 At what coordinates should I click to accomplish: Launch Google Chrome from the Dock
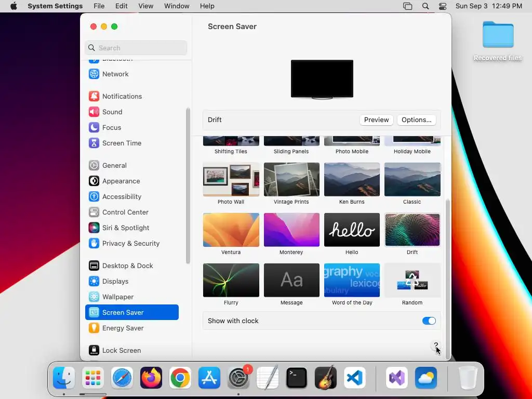pos(180,378)
